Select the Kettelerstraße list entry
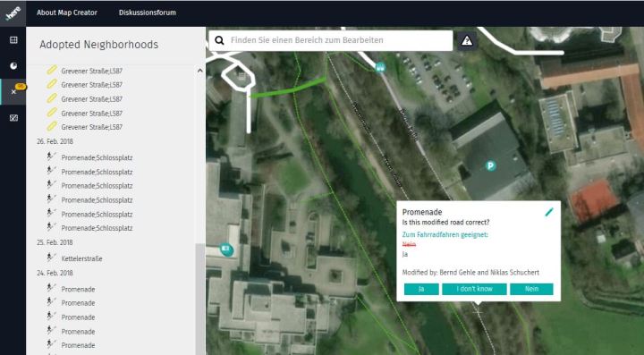644x355 pixels. click(81, 258)
